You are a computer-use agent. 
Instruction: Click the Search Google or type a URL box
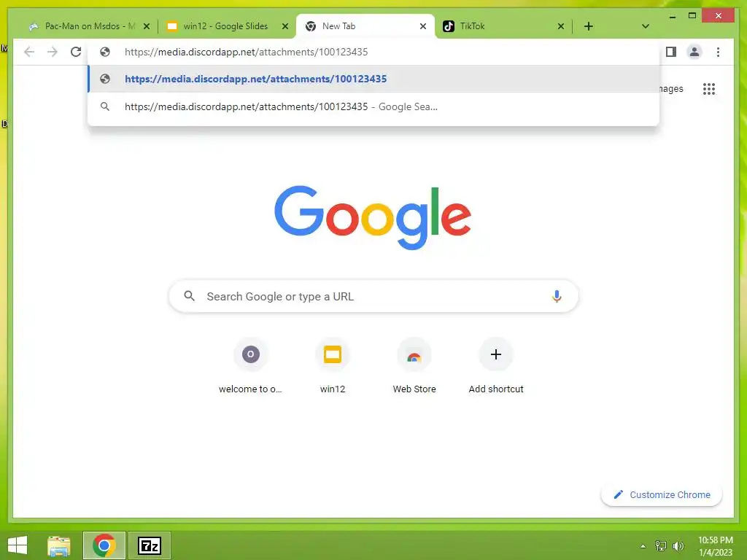(x=374, y=296)
